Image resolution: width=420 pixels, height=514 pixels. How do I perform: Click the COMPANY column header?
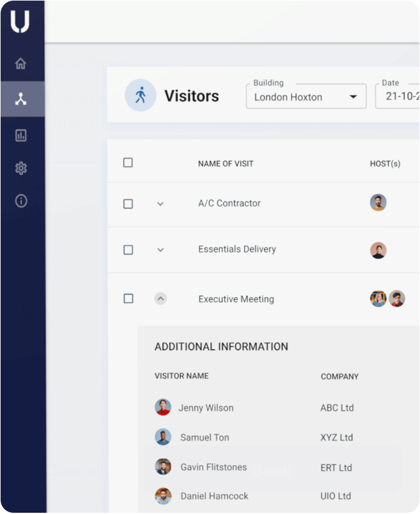pos(340,377)
